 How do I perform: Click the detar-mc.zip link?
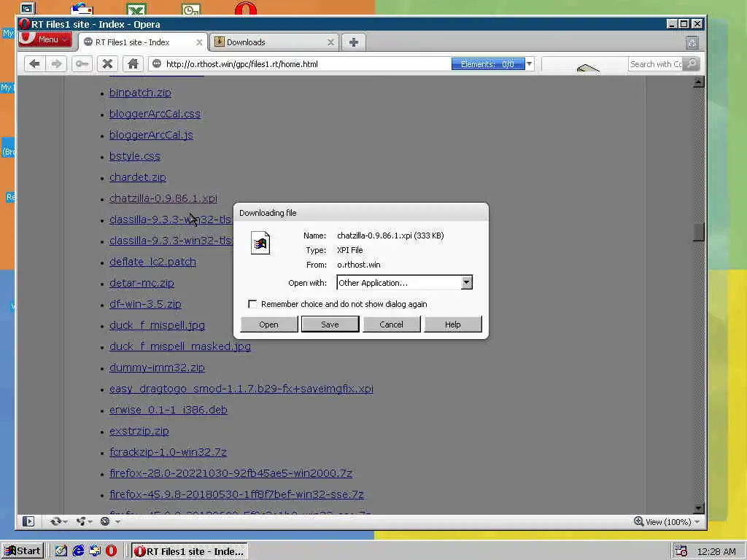(x=142, y=283)
